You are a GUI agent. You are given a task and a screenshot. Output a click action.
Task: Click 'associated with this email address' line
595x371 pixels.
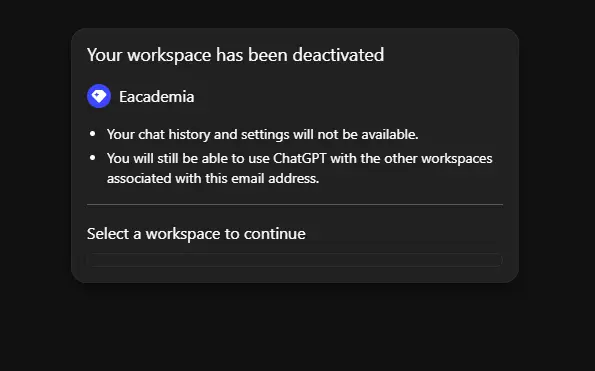[213, 178]
